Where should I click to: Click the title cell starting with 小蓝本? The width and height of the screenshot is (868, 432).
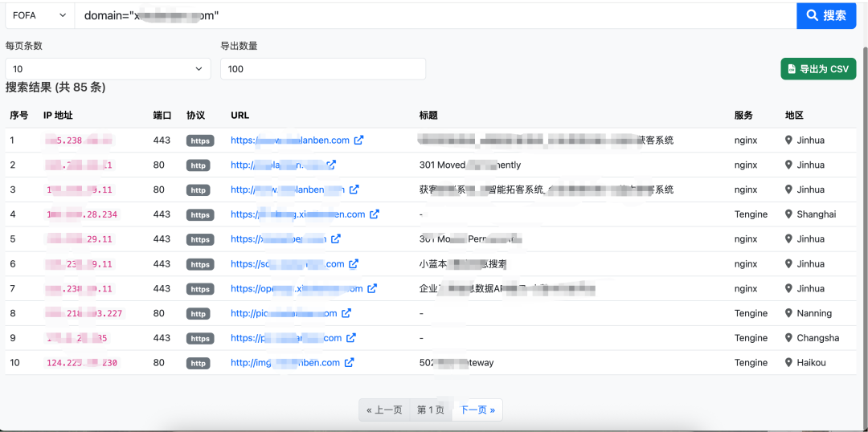pyautogui.click(x=464, y=264)
